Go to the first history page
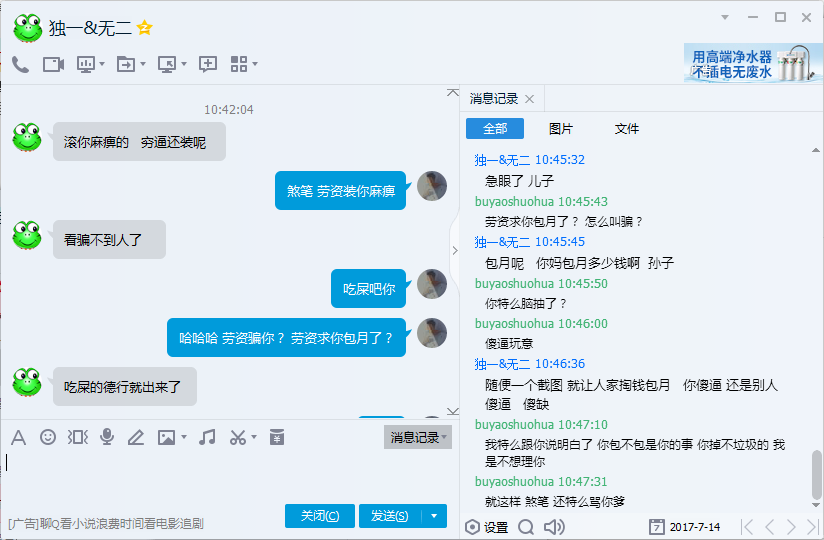 pyautogui.click(x=747, y=527)
